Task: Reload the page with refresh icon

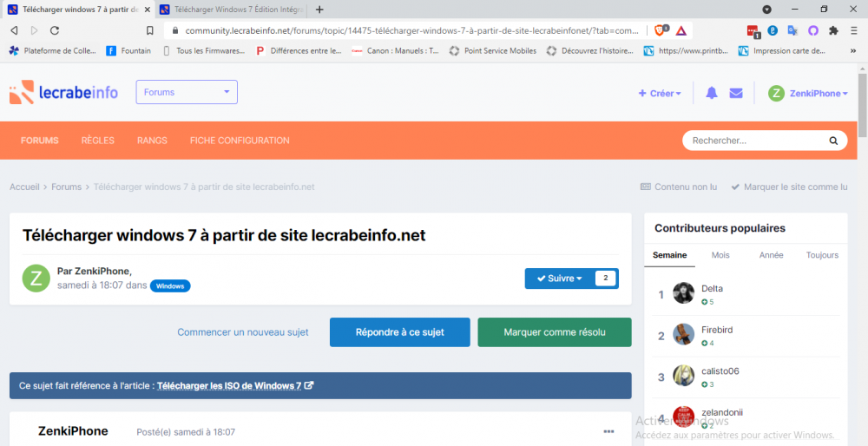Action: pos(54,30)
